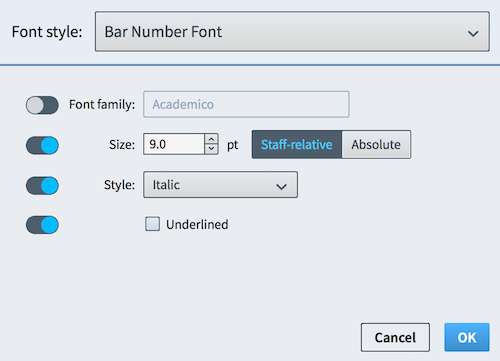Confirm changes with the OK button
Screen dimensions: 500x361
pyautogui.click(x=467, y=337)
